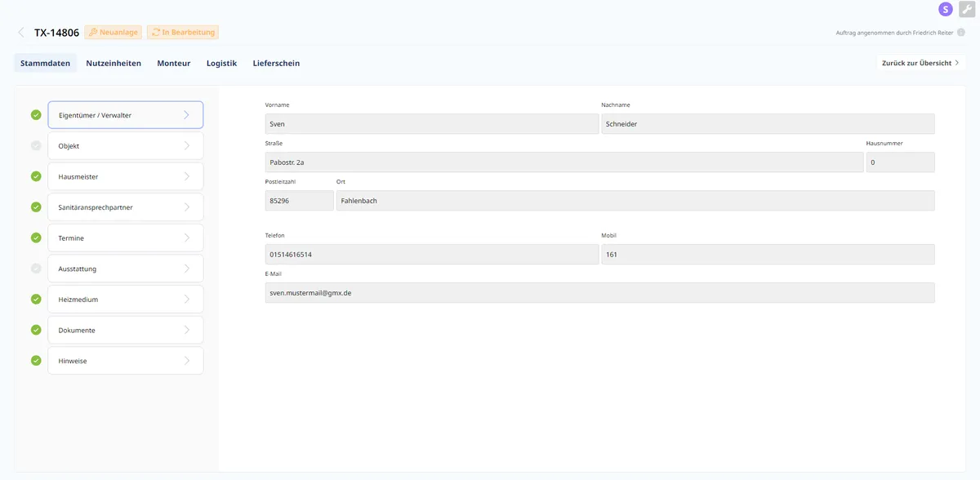The width and height of the screenshot is (980, 480).
Task: Open the Heizmedium section
Action: [125, 300]
